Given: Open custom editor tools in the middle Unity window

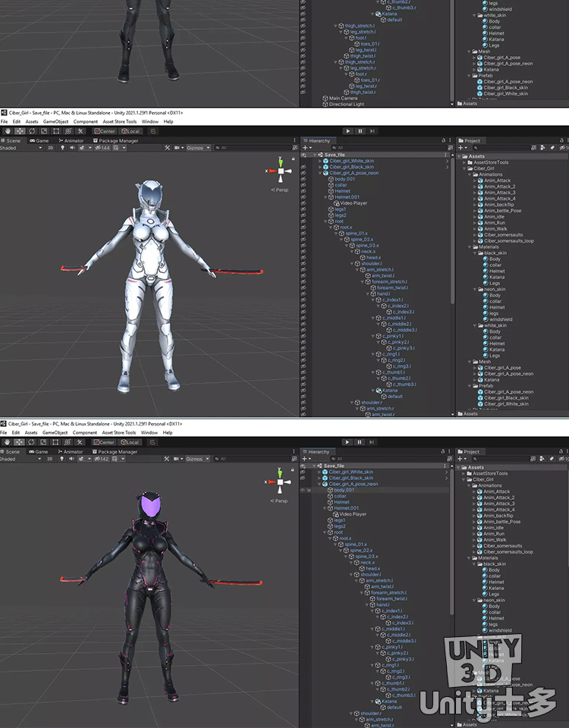Looking at the screenshot, I should click(x=80, y=131).
